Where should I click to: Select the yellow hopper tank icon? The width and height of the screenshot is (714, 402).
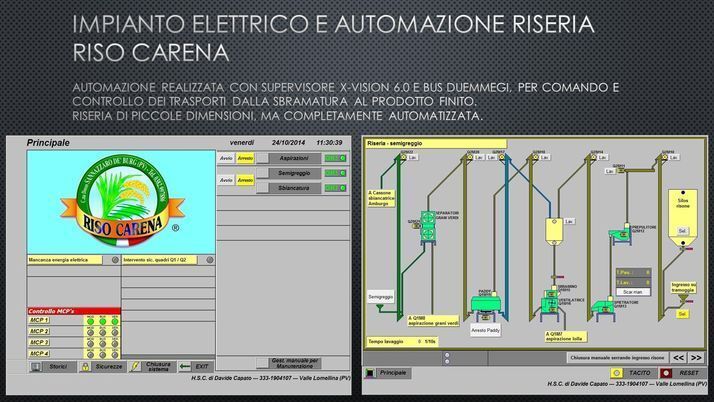(554, 232)
